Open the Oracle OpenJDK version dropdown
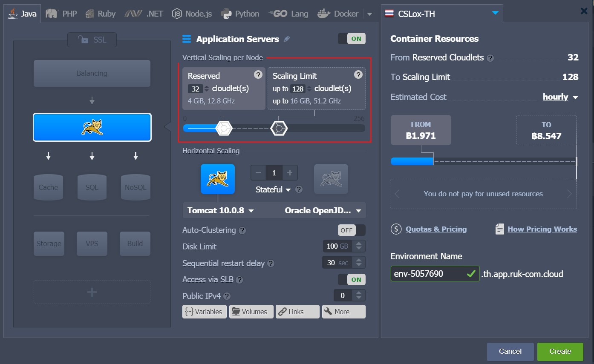The width and height of the screenshot is (594, 364). (323, 211)
